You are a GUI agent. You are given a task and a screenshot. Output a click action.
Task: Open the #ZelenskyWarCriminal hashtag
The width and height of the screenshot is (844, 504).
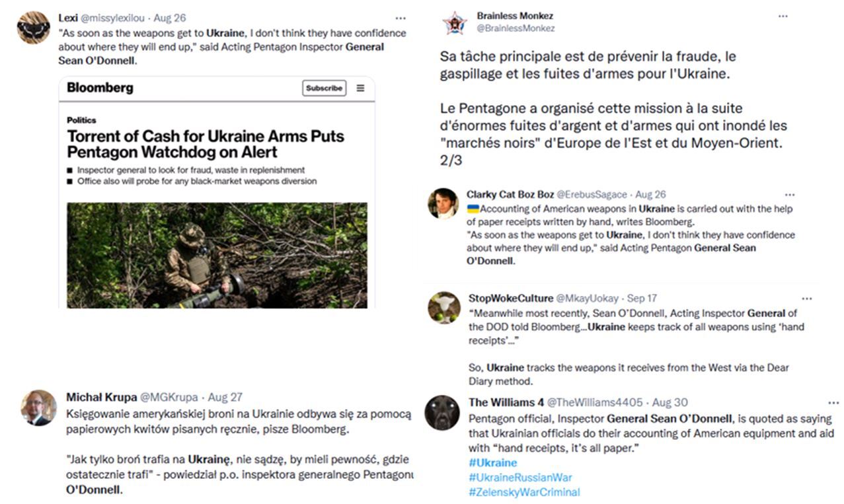524,491
